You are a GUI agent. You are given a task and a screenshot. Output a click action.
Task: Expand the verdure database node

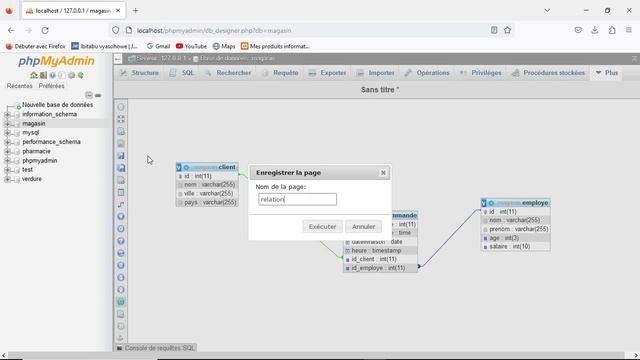click(7, 179)
